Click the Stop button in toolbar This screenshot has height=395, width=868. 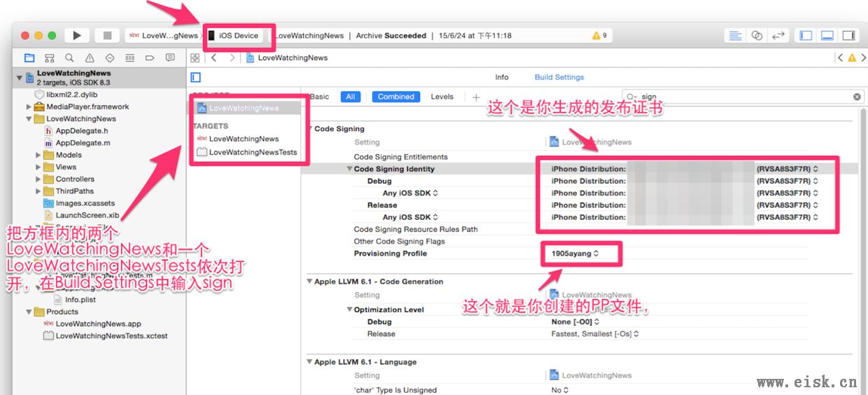point(107,35)
